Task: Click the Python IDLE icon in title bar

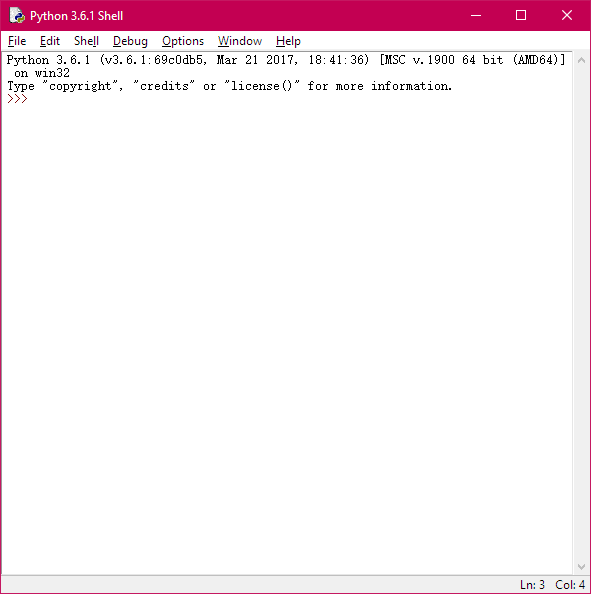Action: [17, 16]
